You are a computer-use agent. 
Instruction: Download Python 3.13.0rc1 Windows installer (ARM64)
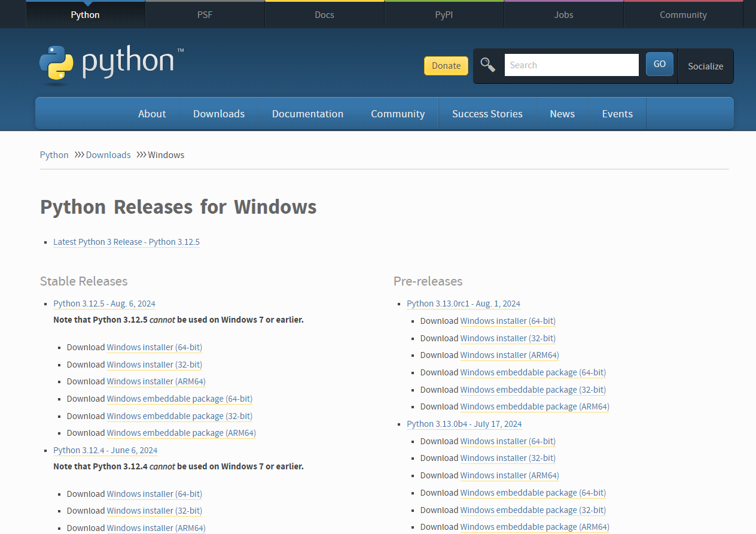[510, 355]
